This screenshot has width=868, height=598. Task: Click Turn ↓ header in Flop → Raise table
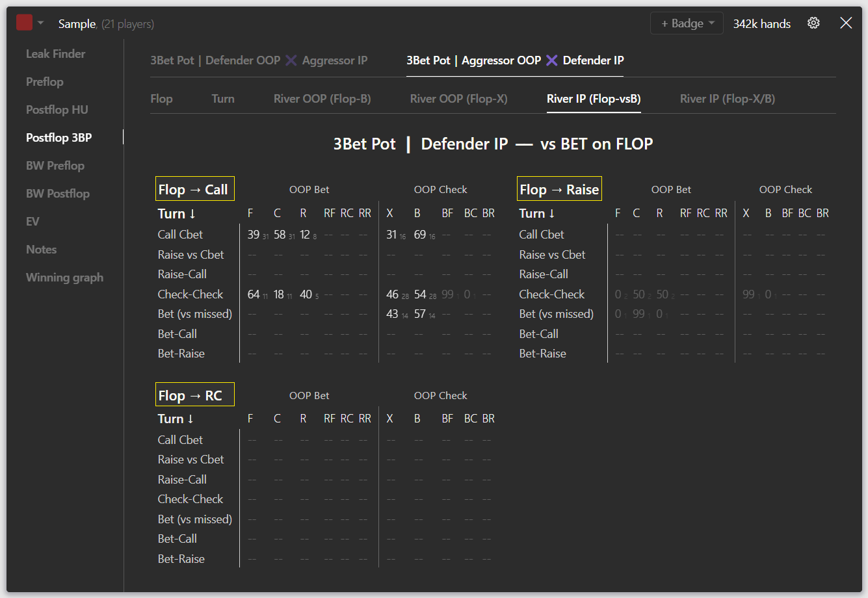(x=537, y=213)
